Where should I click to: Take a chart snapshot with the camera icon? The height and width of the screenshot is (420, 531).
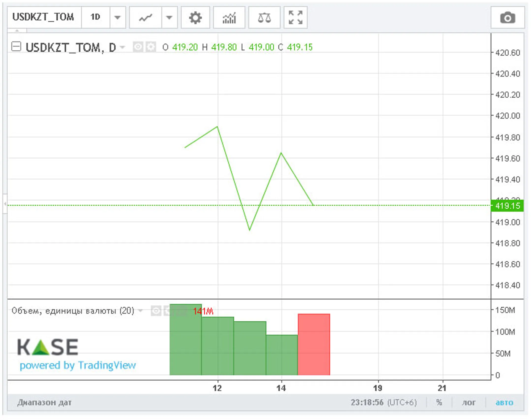(x=507, y=18)
